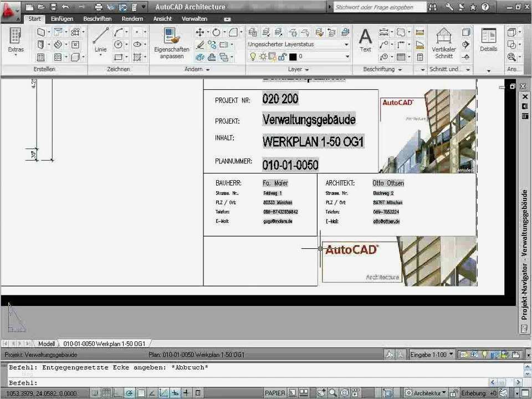Click the layer light bulb icon
The height and width of the screenshot is (399, 532).
point(253,56)
